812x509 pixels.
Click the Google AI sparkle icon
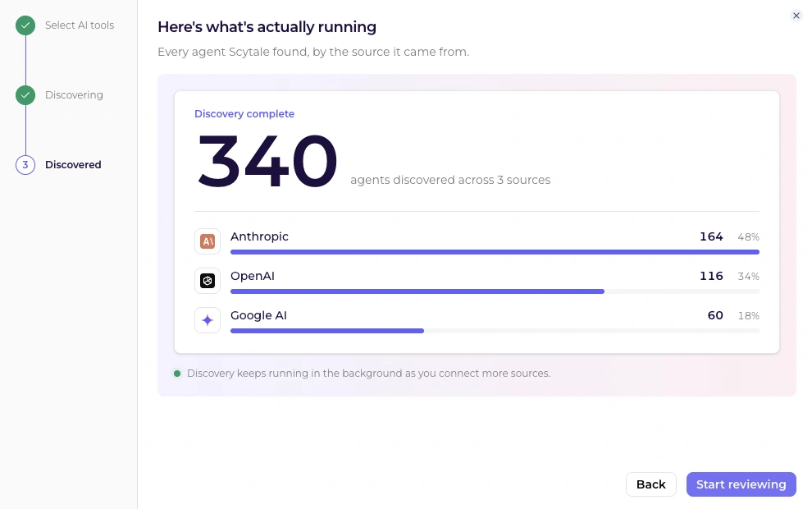tap(208, 320)
